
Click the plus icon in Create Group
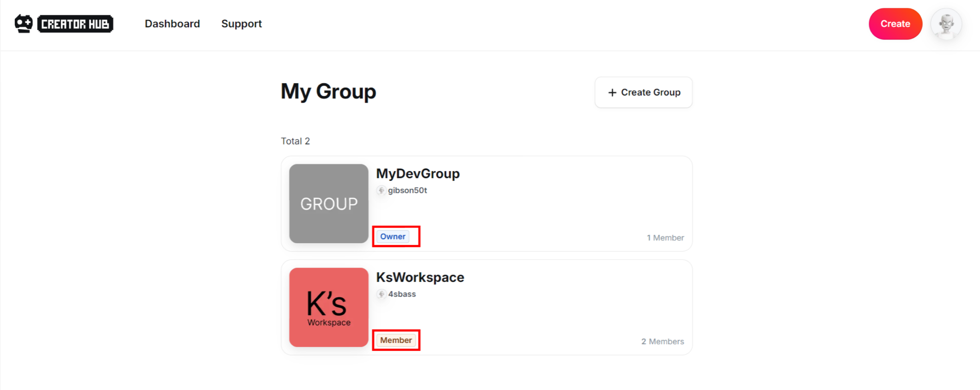pyautogui.click(x=612, y=93)
